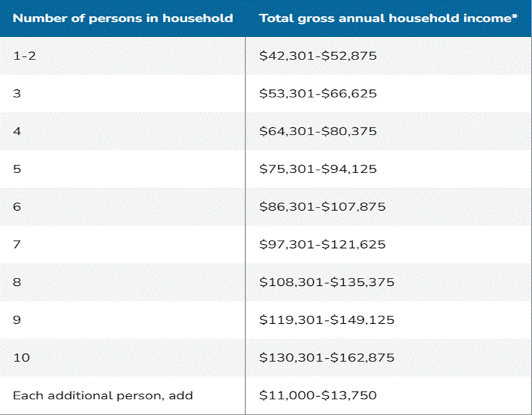This screenshot has width=532, height=415.
Task: Select the household size '3' cell
Action: coord(17,93)
